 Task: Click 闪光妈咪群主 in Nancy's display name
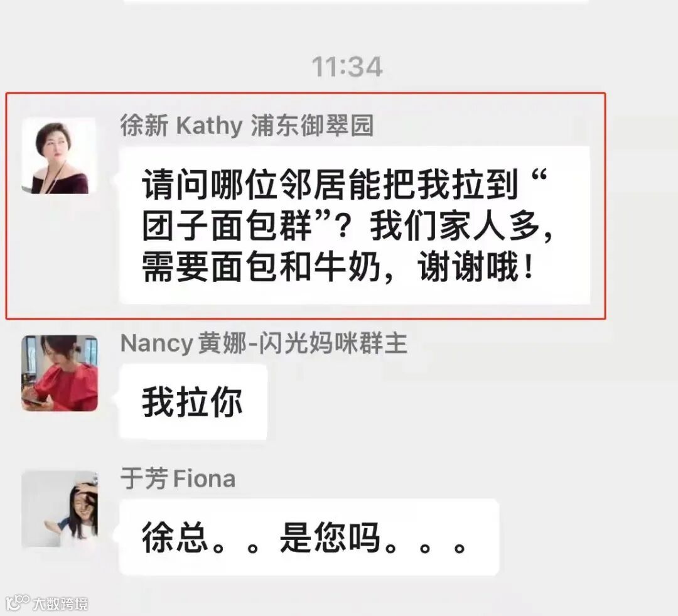334,343
